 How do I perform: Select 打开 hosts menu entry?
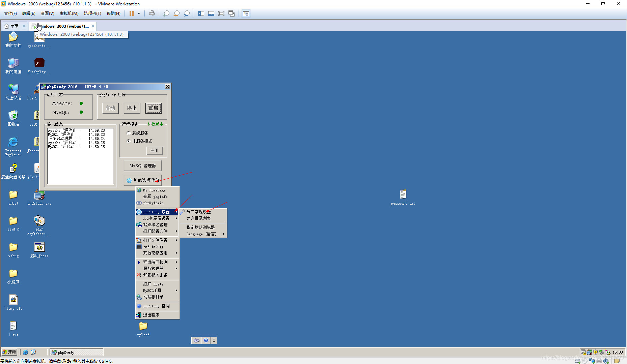point(157,284)
